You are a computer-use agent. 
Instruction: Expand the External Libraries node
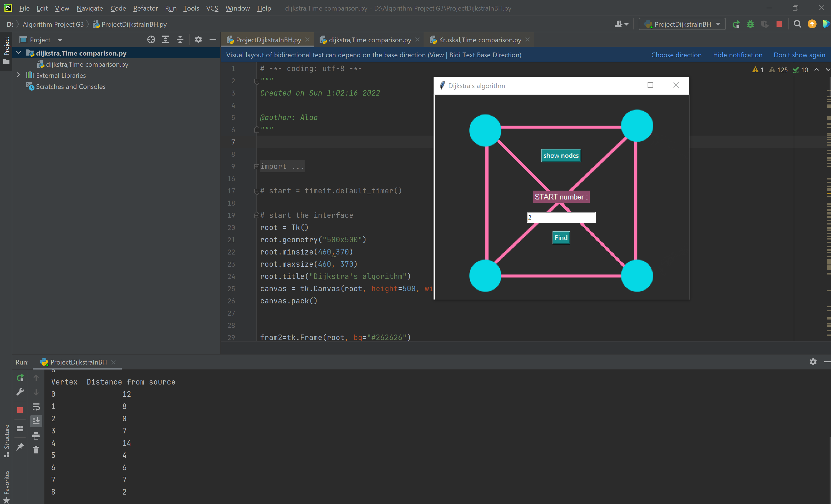click(x=18, y=75)
